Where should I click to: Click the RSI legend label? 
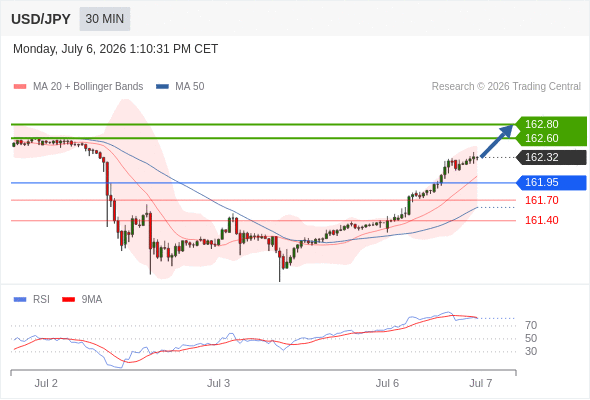(41, 300)
